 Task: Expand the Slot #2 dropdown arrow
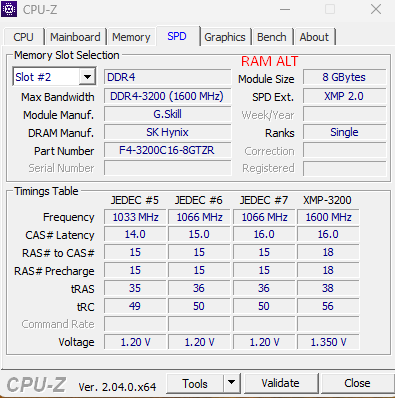click(x=87, y=77)
